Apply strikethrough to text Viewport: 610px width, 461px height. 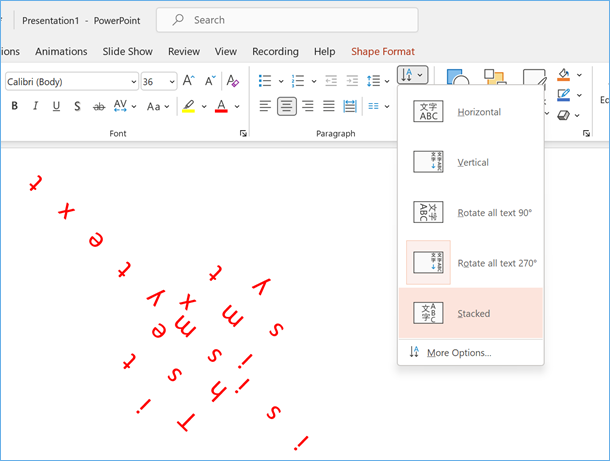point(98,106)
